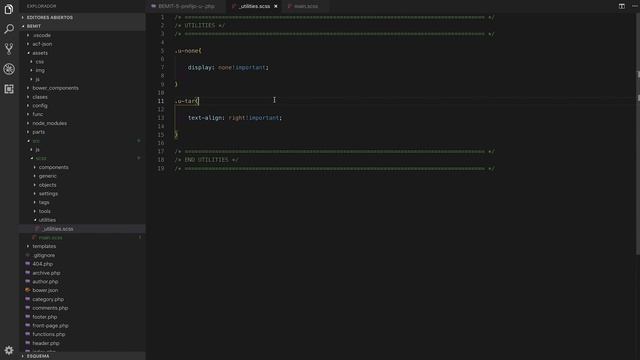Click the split editor icon
The image size is (640, 360).
click(622, 6)
